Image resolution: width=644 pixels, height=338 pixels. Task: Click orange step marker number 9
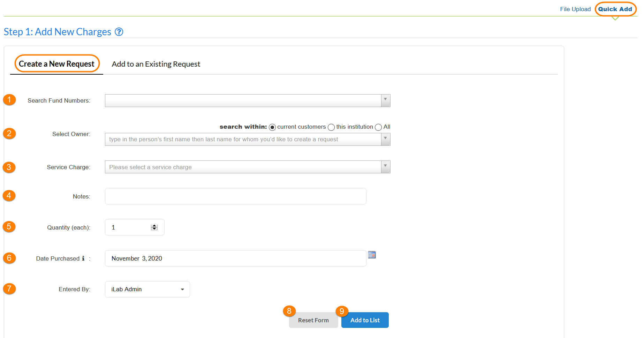tap(342, 311)
